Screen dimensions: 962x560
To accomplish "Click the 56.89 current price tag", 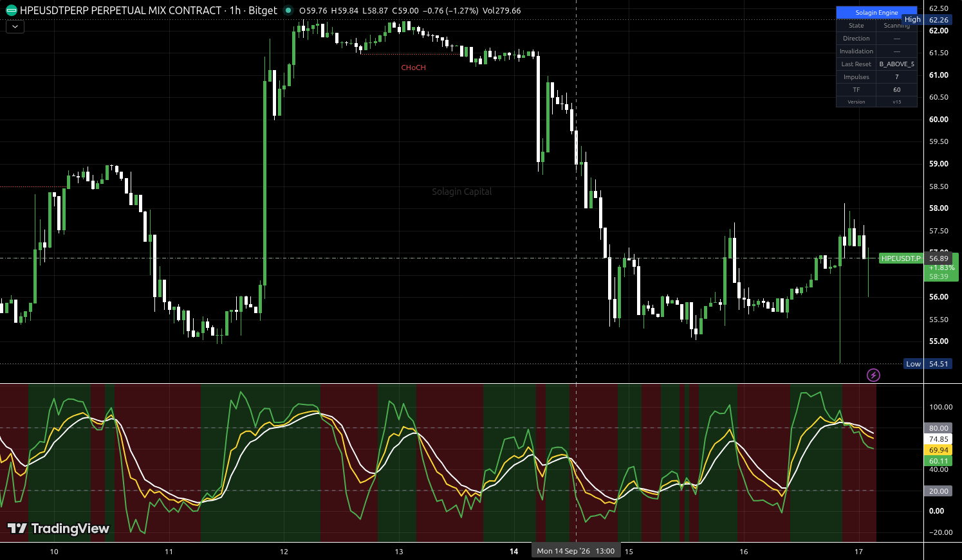I will tap(939, 258).
